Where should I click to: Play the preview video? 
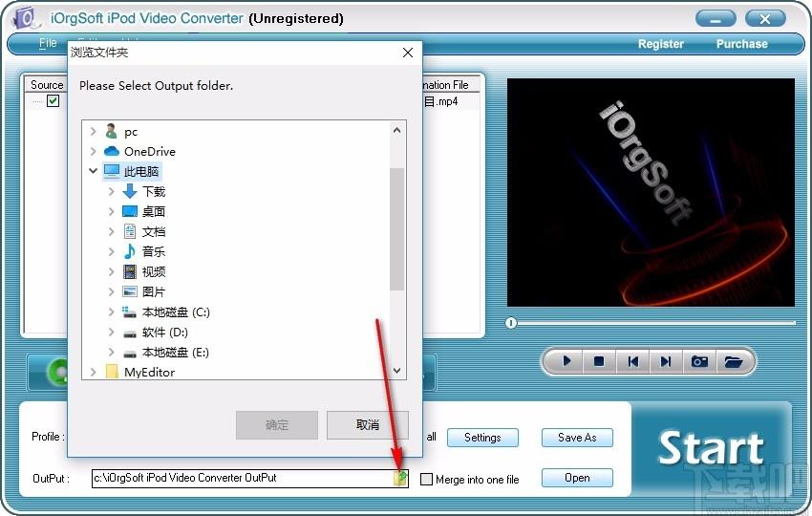point(566,361)
